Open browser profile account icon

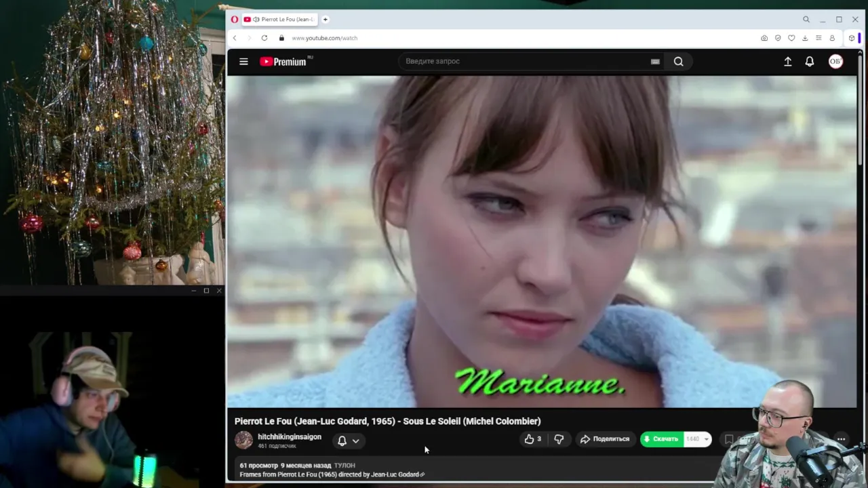(x=832, y=38)
